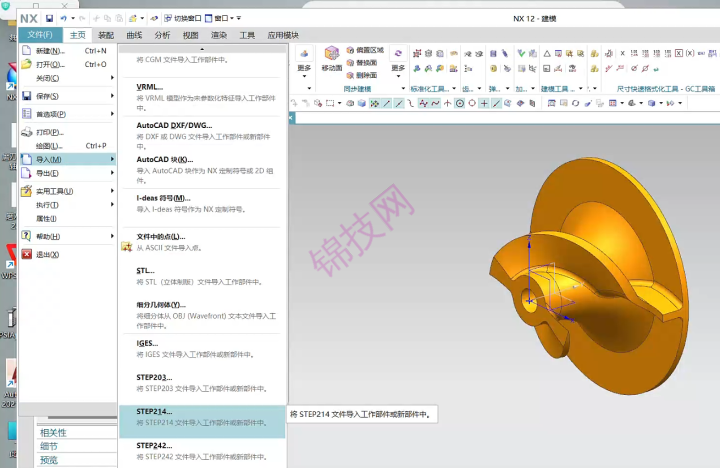Select 绘图(L) plot in the file menu
Screen dimensions: 720x468
click(68, 146)
